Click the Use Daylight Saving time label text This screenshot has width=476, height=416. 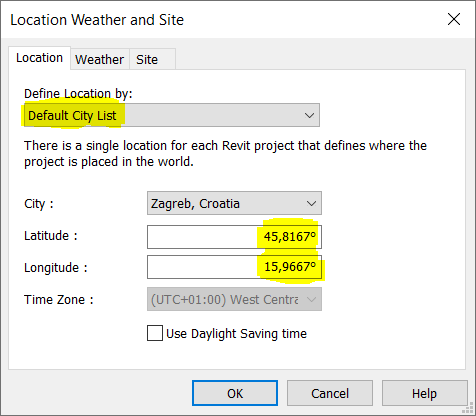click(x=236, y=334)
